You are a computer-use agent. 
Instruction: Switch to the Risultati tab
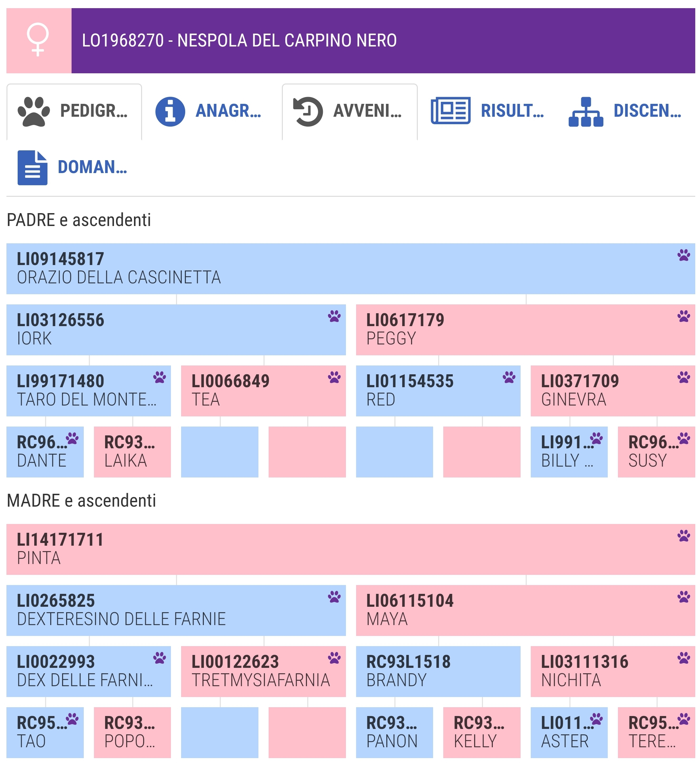[x=487, y=111]
